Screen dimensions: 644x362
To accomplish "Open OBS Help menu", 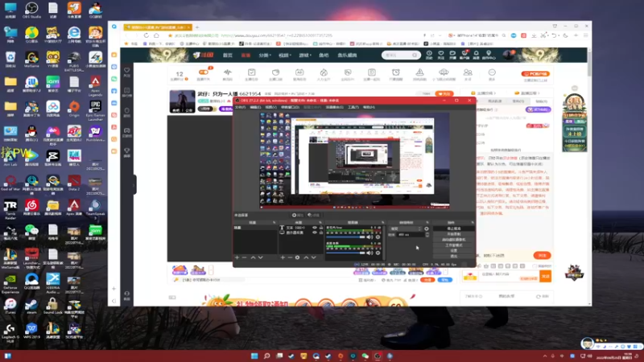I will [369, 108].
